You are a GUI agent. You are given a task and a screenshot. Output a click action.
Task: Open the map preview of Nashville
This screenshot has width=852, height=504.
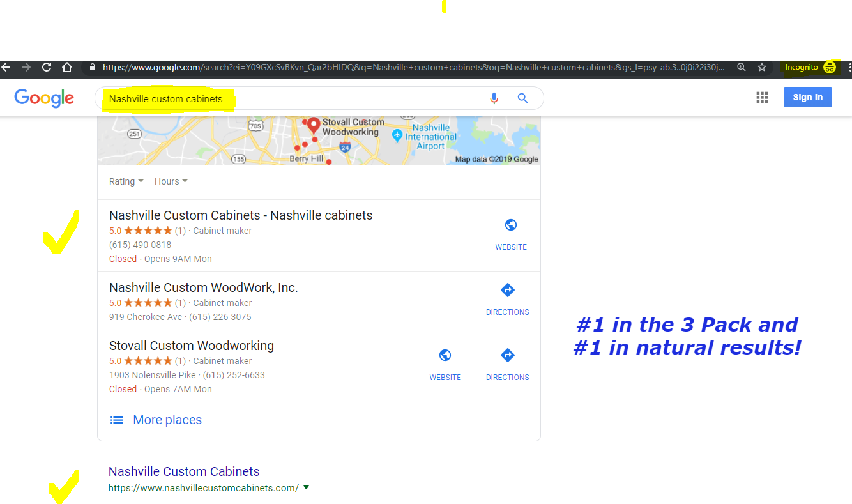319,140
